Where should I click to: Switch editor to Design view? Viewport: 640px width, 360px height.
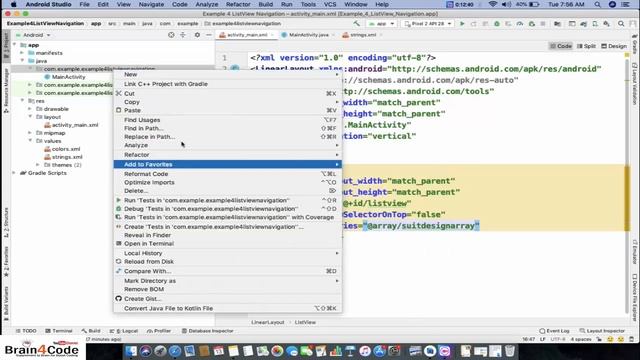[614, 46]
